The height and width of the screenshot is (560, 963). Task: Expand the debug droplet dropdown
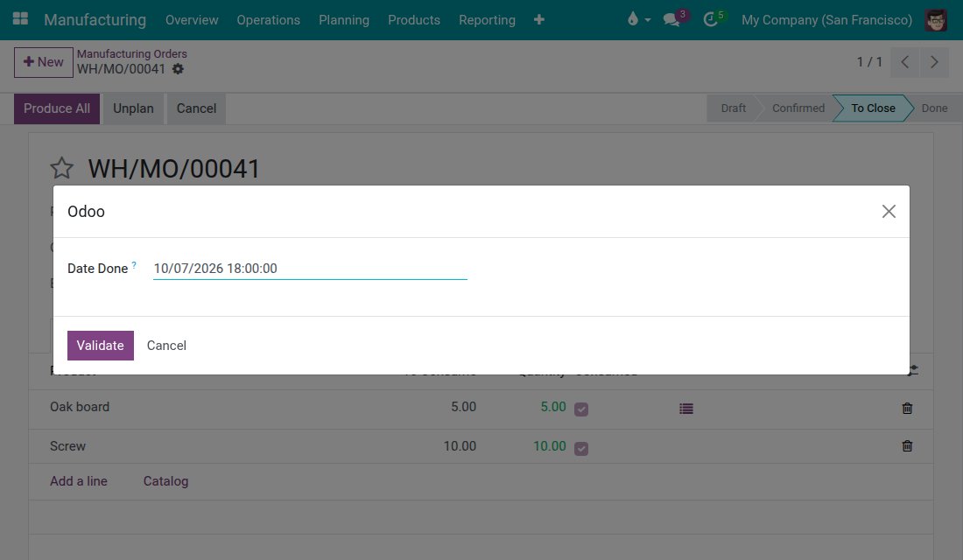pos(639,19)
